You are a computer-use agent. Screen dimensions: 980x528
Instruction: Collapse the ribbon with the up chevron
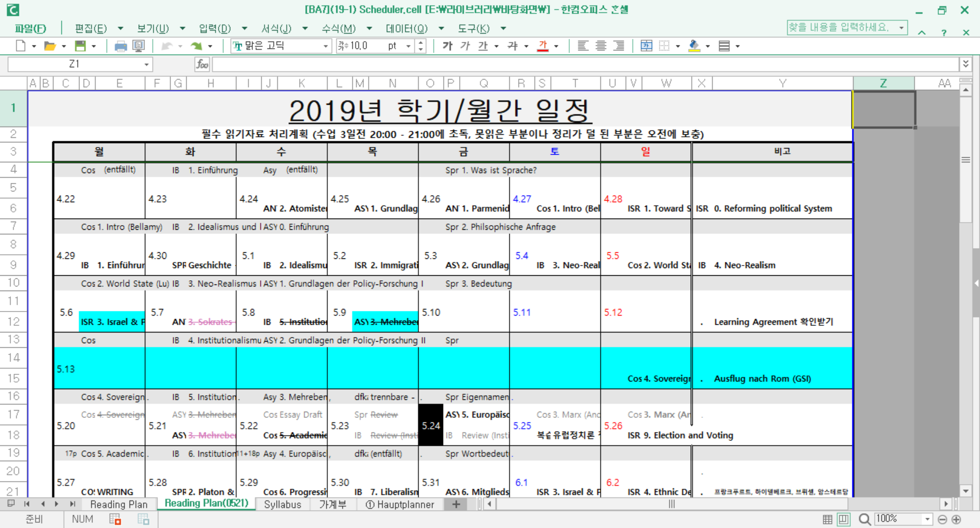tap(922, 33)
